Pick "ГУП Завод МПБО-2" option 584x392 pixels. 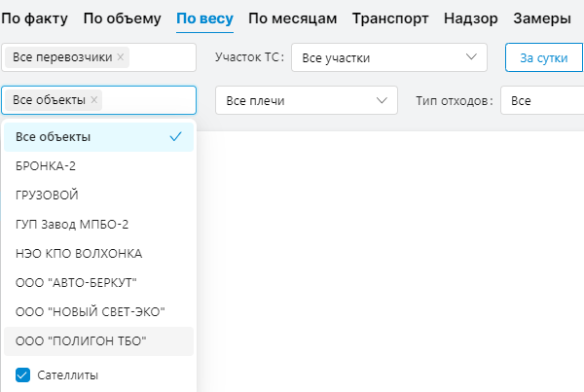[72, 225]
